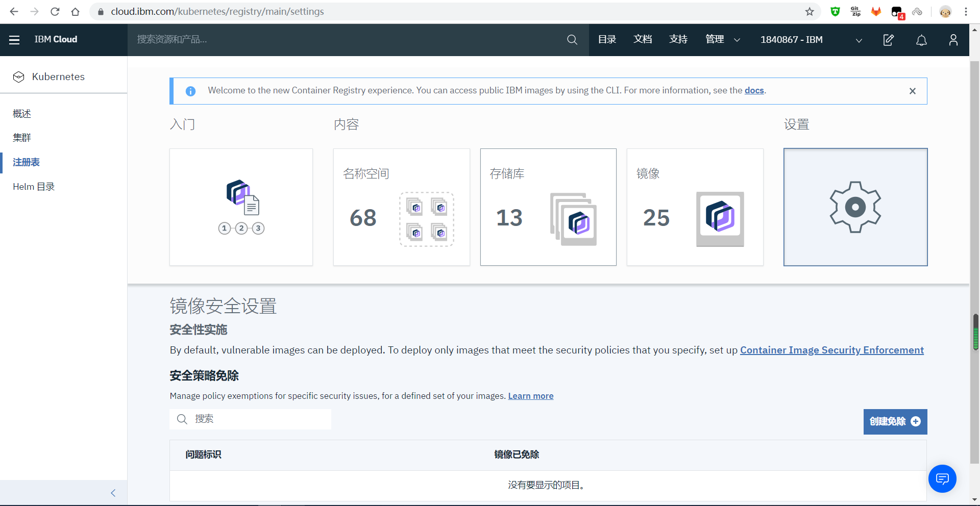Open the GitZip extension icon
The width and height of the screenshot is (980, 506).
pos(856,11)
